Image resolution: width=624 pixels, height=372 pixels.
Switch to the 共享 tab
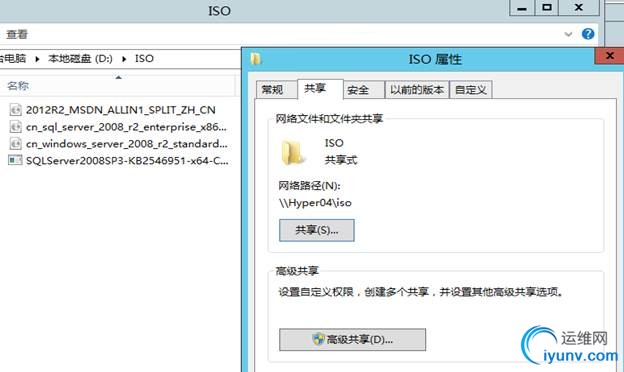pos(320,89)
